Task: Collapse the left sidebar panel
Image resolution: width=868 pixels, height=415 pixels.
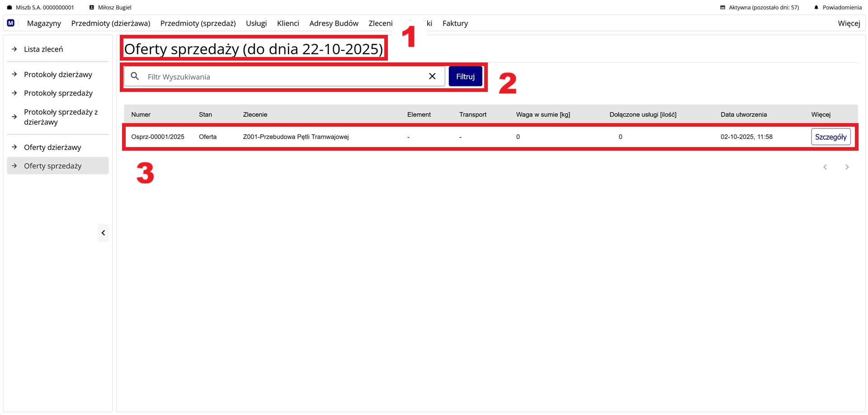Action: [x=103, y=233]
